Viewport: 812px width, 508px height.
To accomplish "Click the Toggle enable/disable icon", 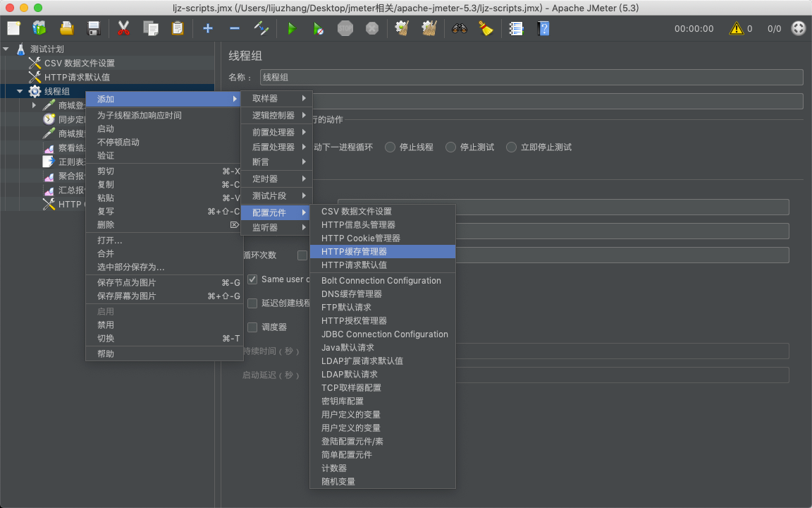I will [262, 28].
